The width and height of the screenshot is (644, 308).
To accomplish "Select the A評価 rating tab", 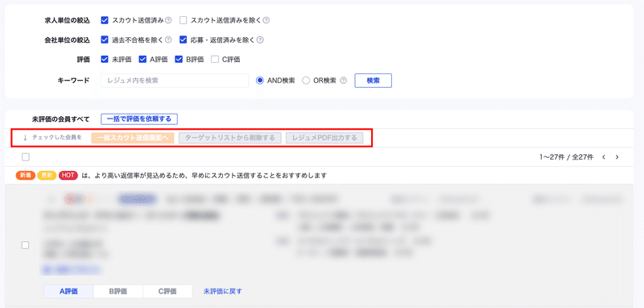I will 68,292.
